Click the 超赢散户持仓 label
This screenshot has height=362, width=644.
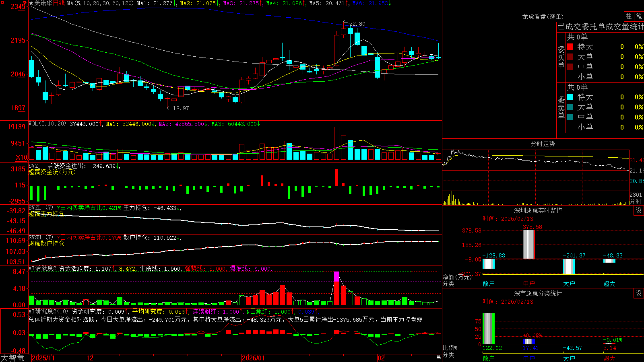click(x=46, y=243)
